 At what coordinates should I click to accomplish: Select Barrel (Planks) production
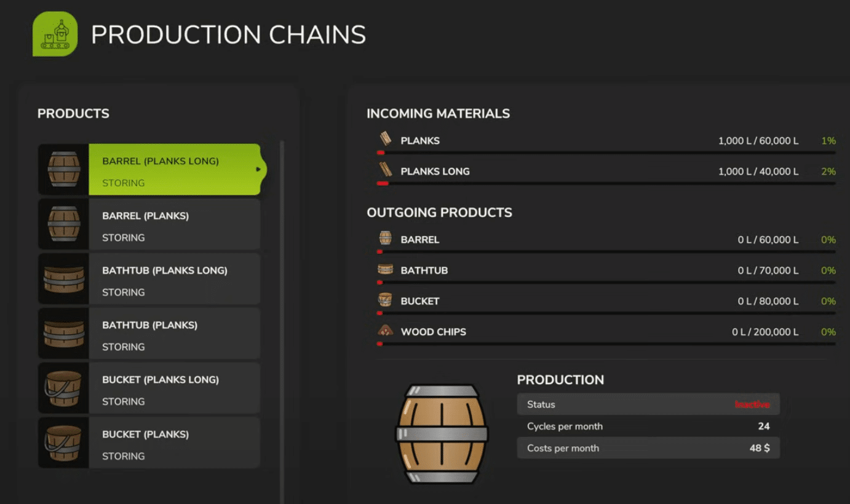coord(174,224)
